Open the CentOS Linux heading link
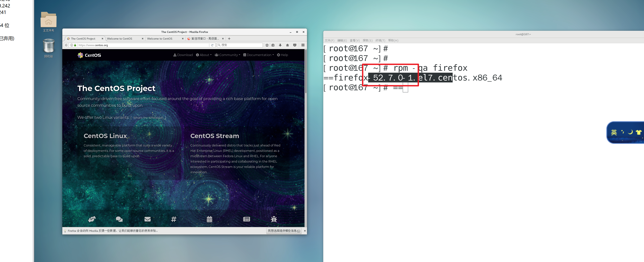 pyautogui.click(x=105, y=136)
